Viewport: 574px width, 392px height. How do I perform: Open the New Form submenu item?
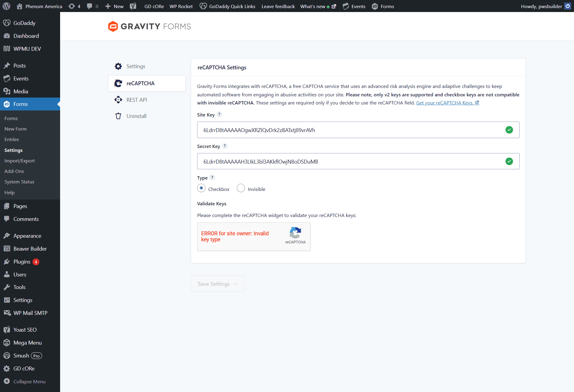tap(16, 129)
